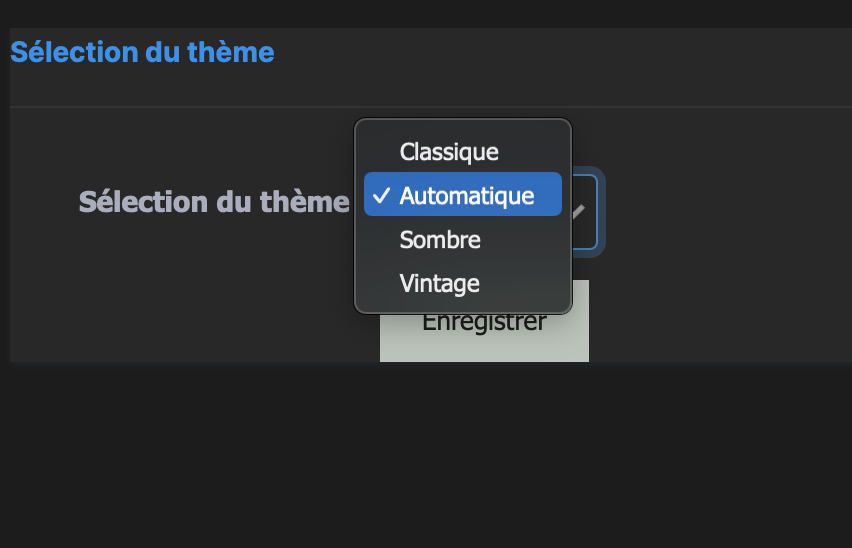Click the top dark header strip
The height and width of the screenshot is (548, 852).
tap(426, 13)
